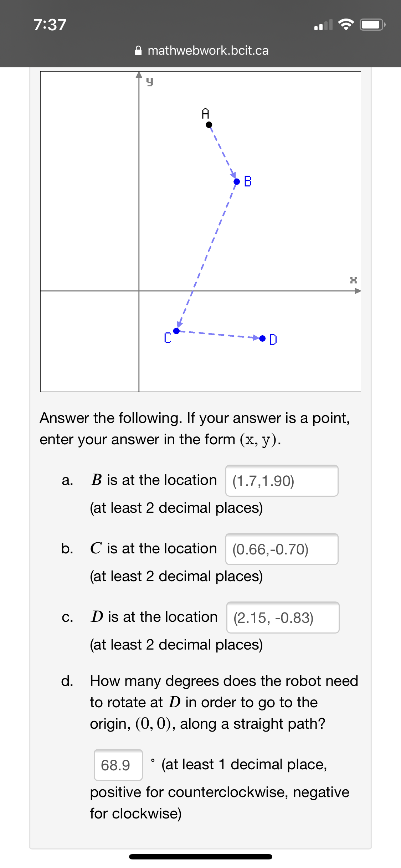Select point C on the graph

pyautogui.click(x=176, y=331)
